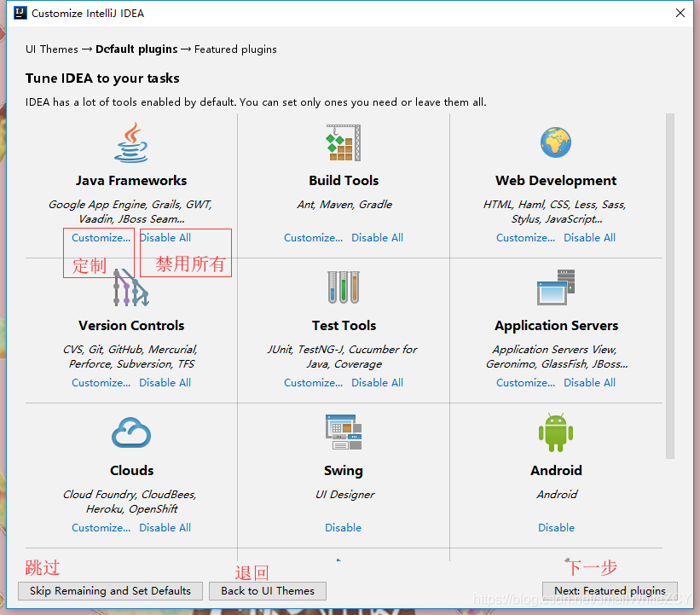Click the 'Application Servers View, Geronimo' description
The height and width of the screenshot is (615, 700).
click(557, 357)
